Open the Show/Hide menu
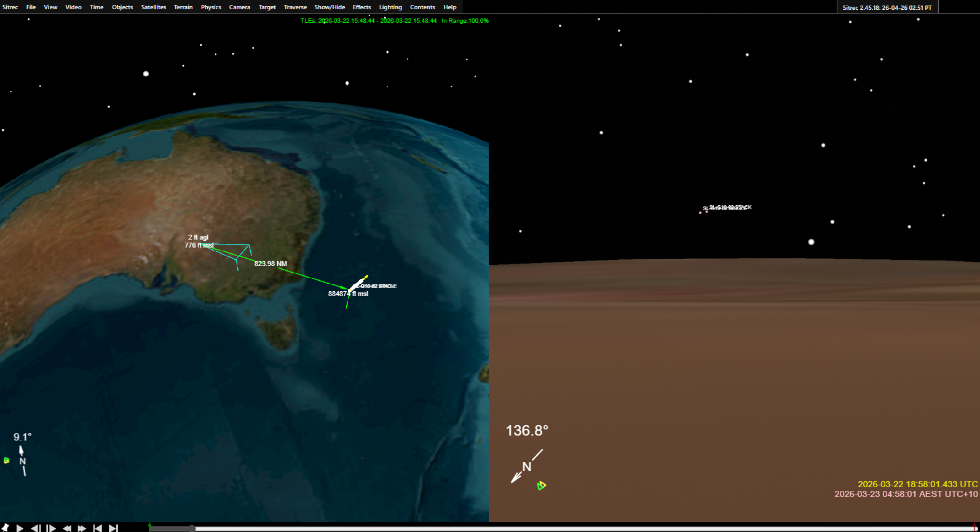Image resolution: width=980 pixels, height=532 pixels. tap(330, 7)
